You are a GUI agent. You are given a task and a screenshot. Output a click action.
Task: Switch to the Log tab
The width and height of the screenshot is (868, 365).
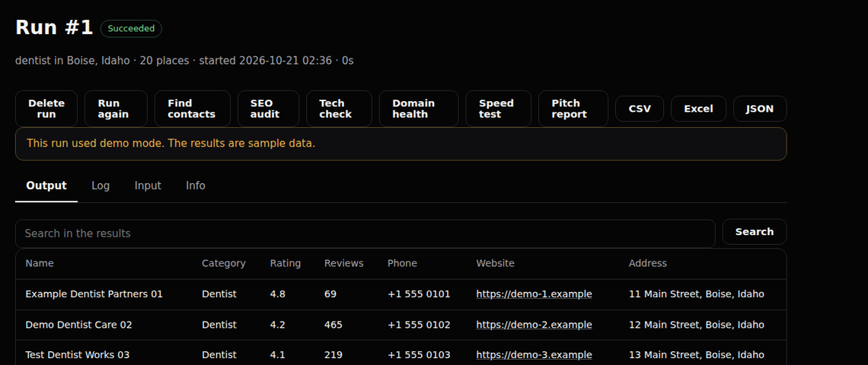pos(101,186)
